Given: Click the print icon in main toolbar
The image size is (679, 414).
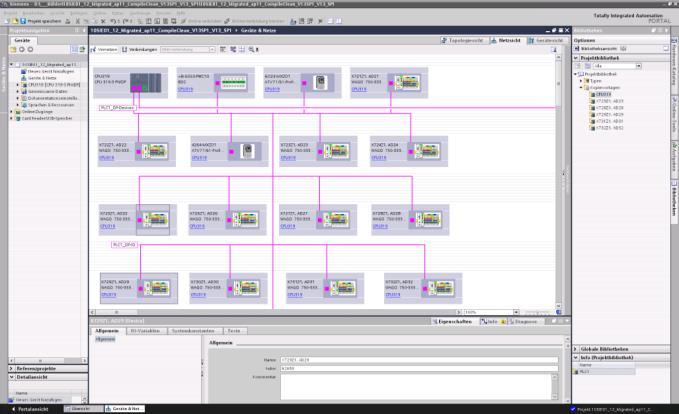Looking at the screenshot, I should coord(68,21).
